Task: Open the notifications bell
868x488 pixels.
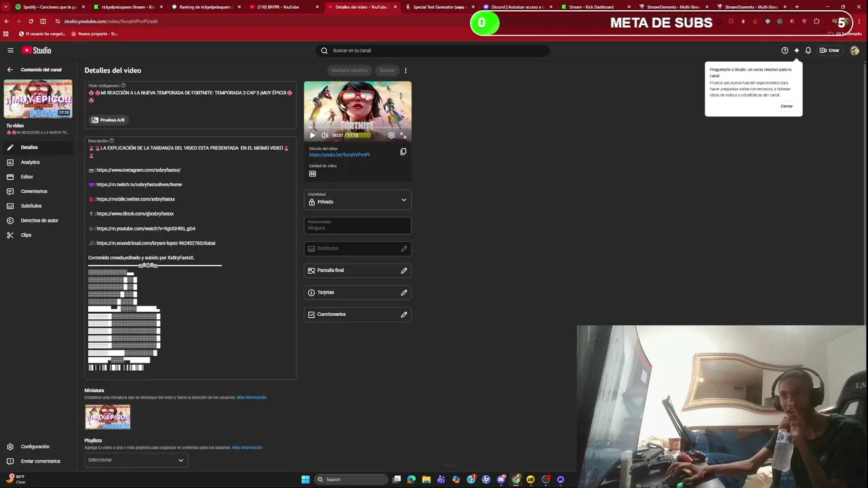Action: [808, 50]
